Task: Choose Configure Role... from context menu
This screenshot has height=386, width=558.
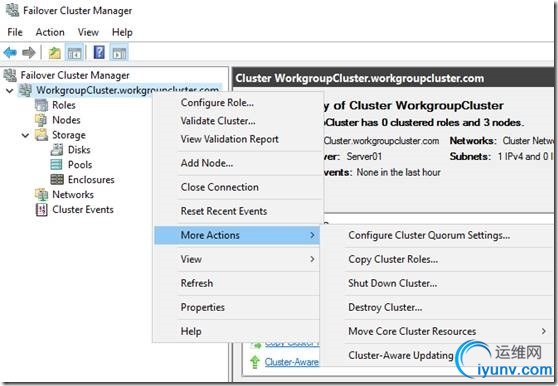Action: (237, 102)
